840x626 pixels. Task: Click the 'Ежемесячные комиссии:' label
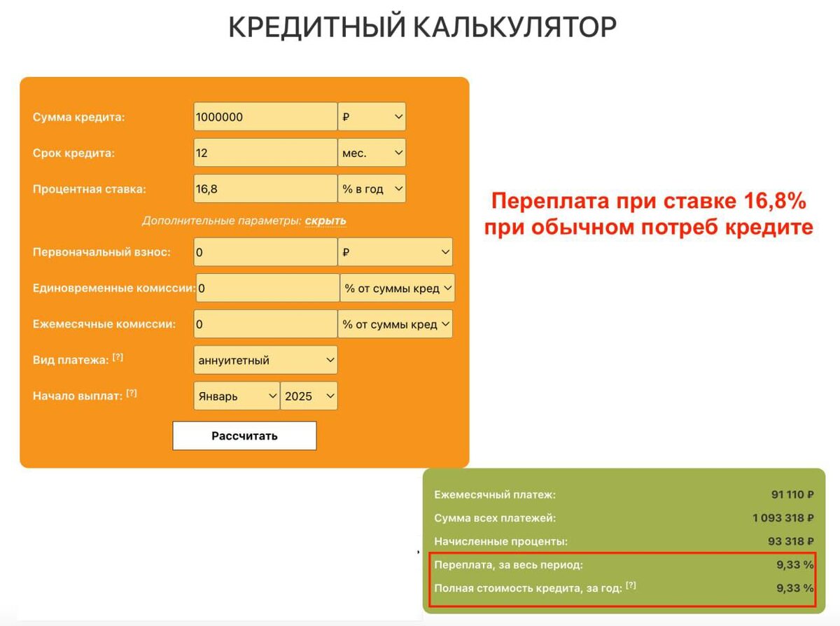(104, 324)
